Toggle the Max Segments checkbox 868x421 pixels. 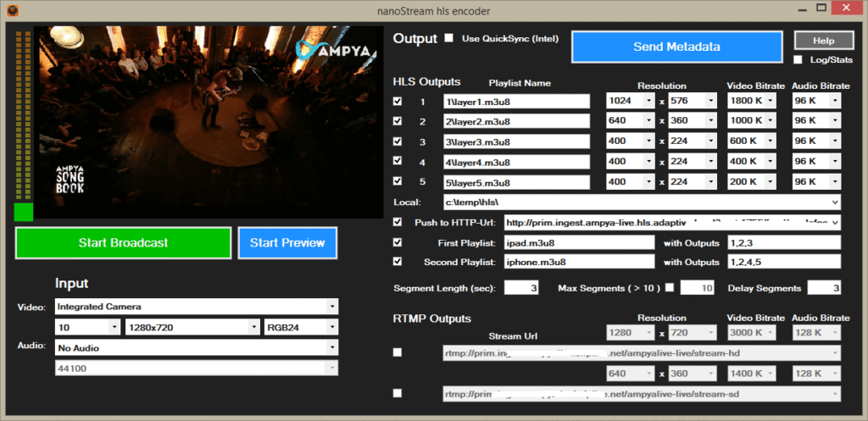coord(670,288)
